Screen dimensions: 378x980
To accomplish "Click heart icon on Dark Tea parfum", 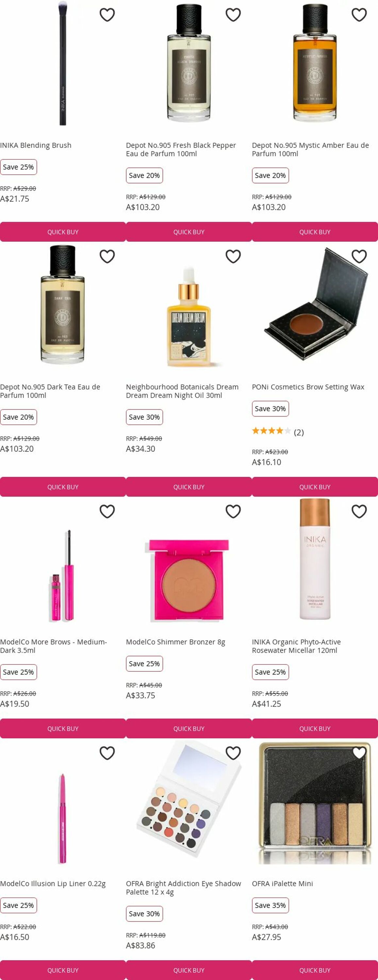I will click(x=107, y=256).
